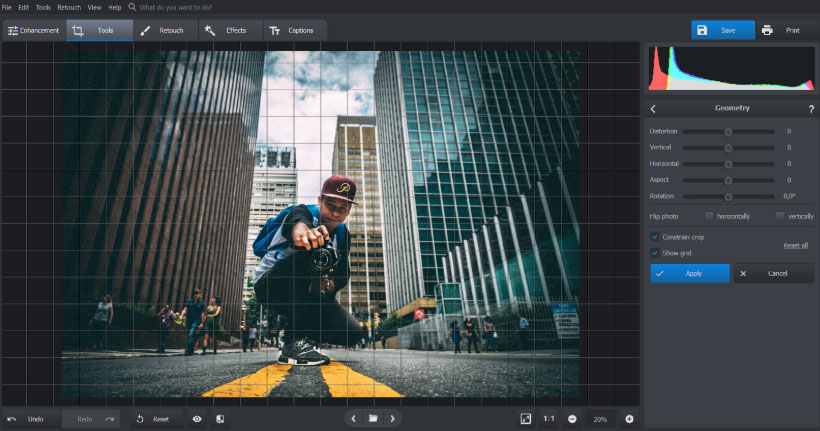Click the Geometry help question mark
Viewport: 820px width, 431px height.
click(x=810, y=108)
